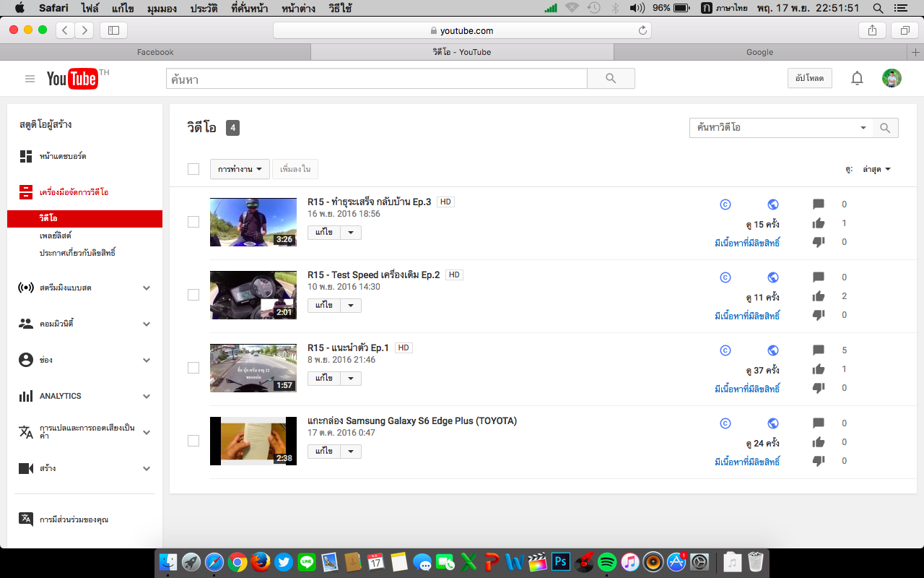
Task: Click the youtube.com address bar
Action: [462, 30]
